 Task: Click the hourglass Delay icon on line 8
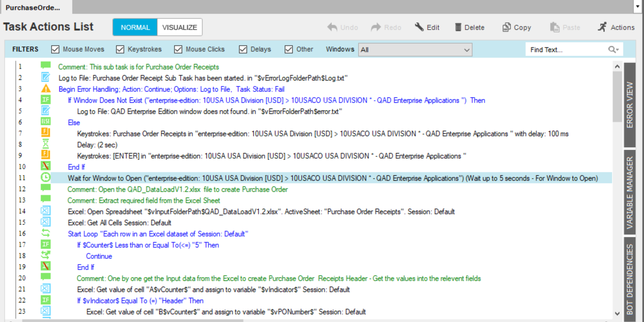[x=46, y=145]
